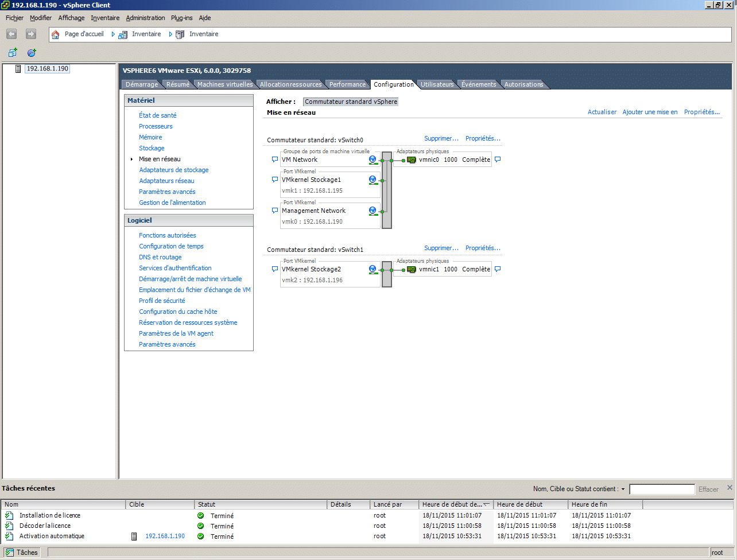Click task icon beside Activation automatique
Screen dimensions: 737x560
pos(9,536)
